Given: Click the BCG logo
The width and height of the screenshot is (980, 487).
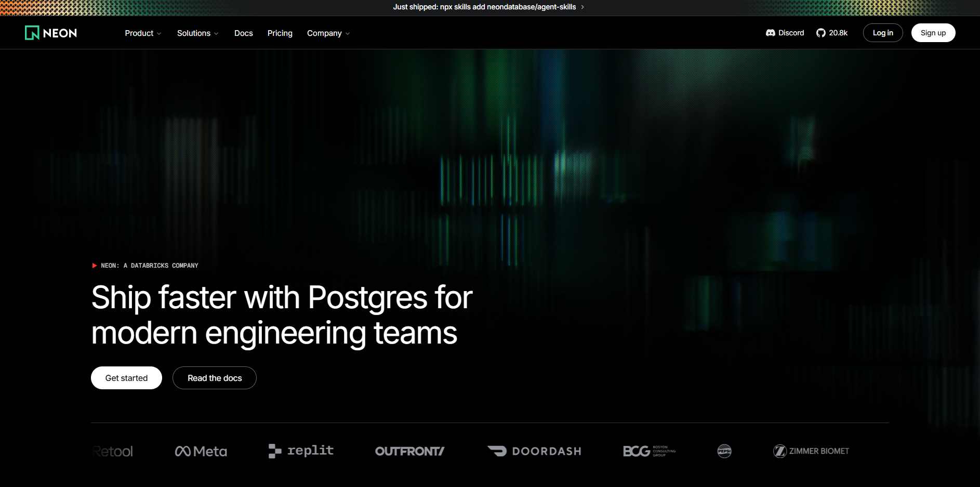Looking at the screenshot, I should pos(650,451).
